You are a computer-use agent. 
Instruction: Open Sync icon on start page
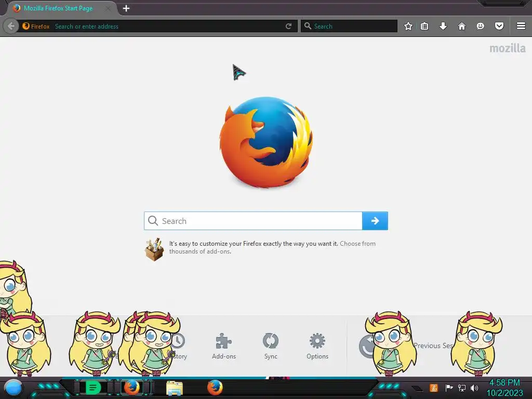click(x=271, y=341)
